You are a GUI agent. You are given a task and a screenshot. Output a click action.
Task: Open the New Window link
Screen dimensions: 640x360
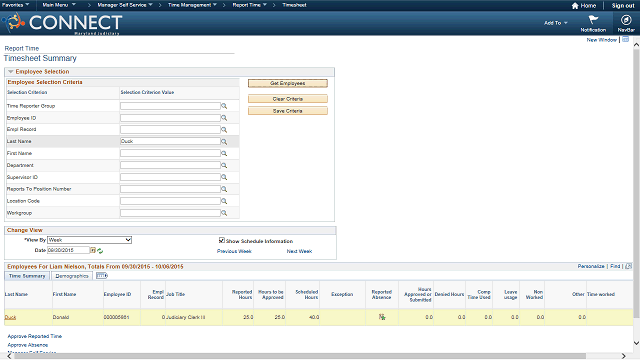(602, 40)
